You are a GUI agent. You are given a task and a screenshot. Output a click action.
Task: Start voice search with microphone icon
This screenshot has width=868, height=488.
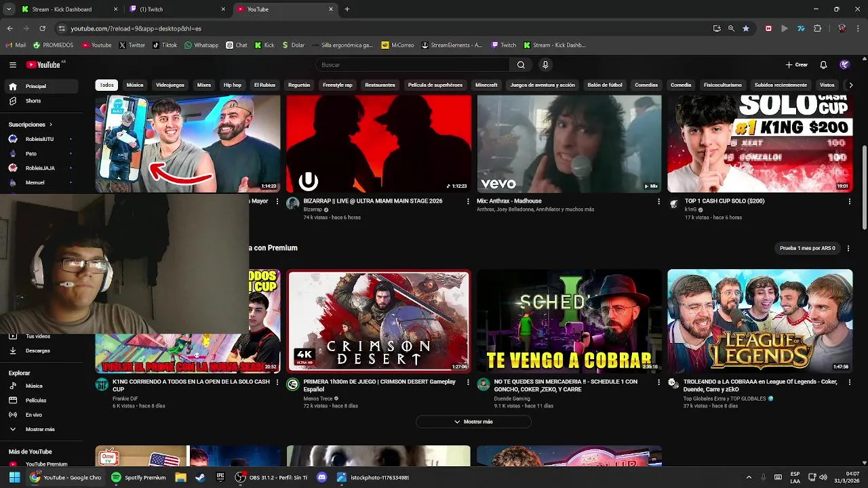pos(545,65)
